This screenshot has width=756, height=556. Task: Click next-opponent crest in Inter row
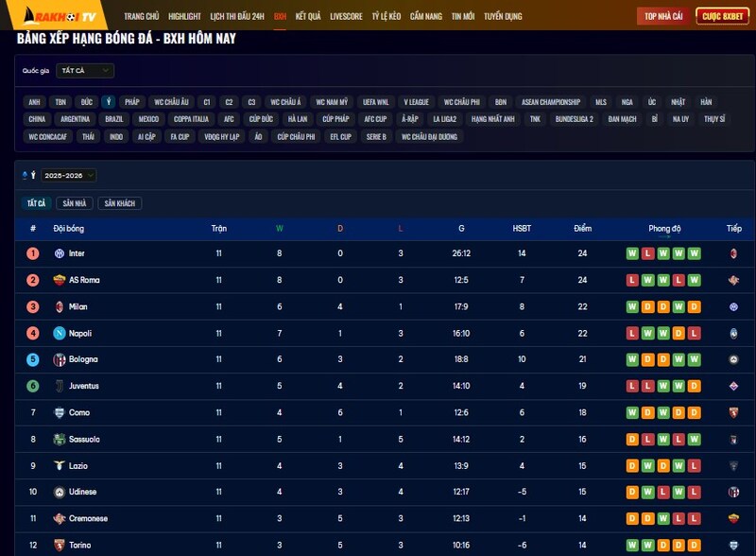[732, 253]
